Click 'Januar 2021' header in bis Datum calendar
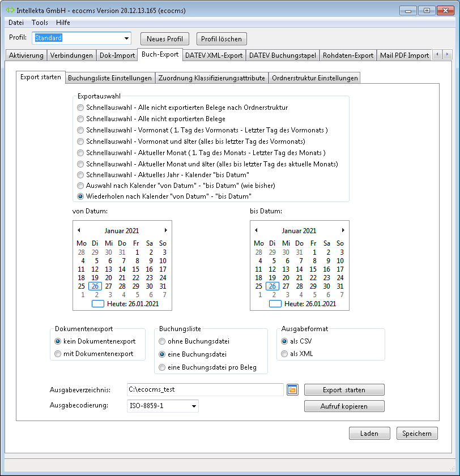This screenshot has width=460, height=476. (x=299, y=231)
